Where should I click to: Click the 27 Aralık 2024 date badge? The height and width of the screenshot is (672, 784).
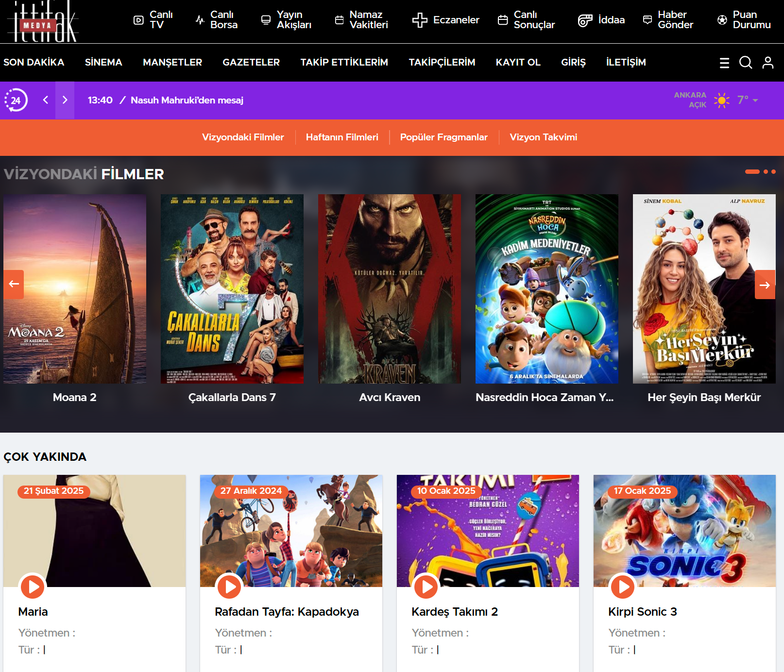[x=251, y=491]
